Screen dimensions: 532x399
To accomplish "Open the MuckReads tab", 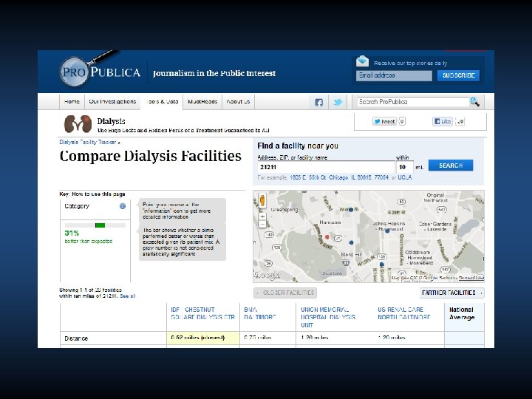I will [202, 101].
